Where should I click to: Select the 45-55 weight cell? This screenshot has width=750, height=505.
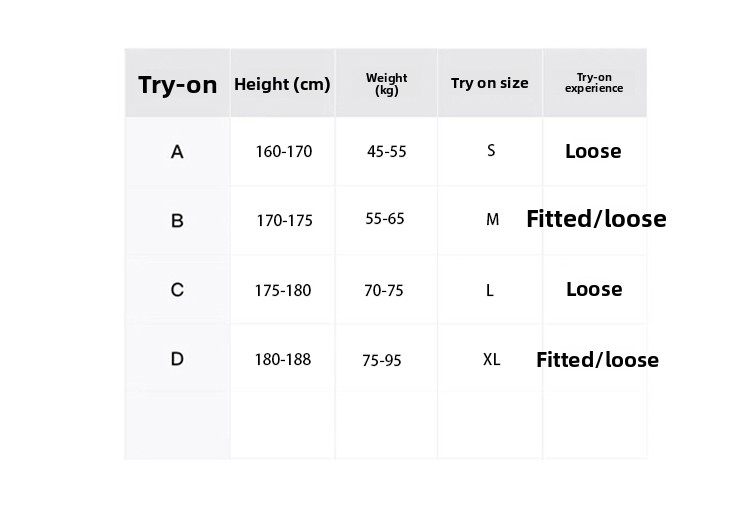point(387,152)
